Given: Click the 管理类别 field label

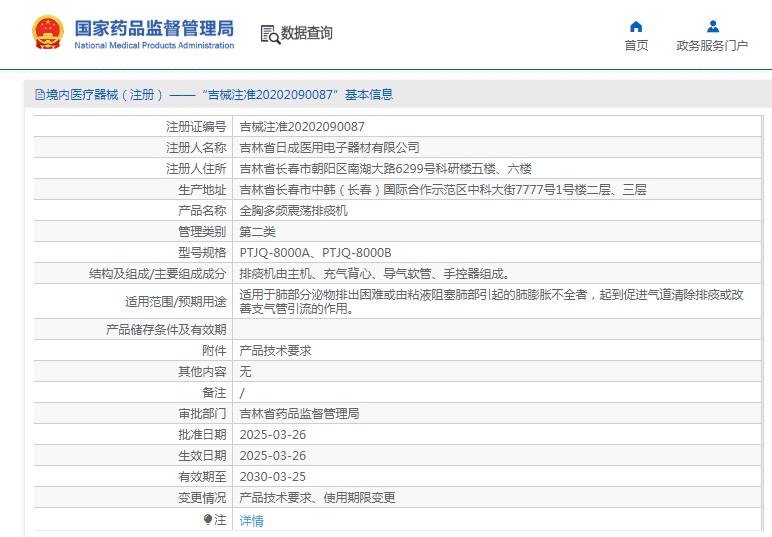Looking at the screenshot, I should point(202,232).
